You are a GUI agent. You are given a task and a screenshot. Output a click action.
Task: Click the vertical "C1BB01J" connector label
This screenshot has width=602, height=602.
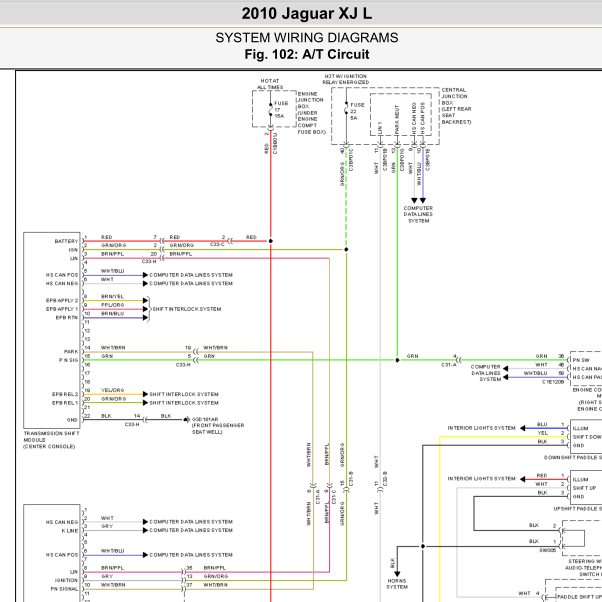tap(275, 143)
